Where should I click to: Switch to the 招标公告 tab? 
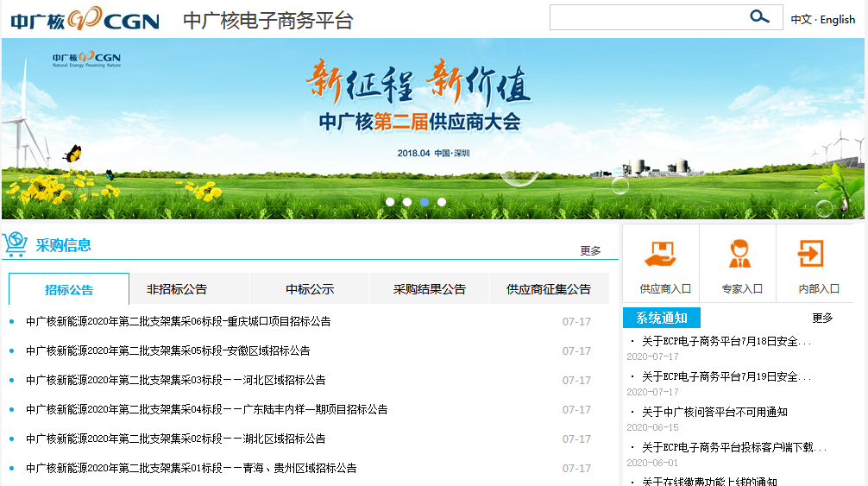(69, 289)
